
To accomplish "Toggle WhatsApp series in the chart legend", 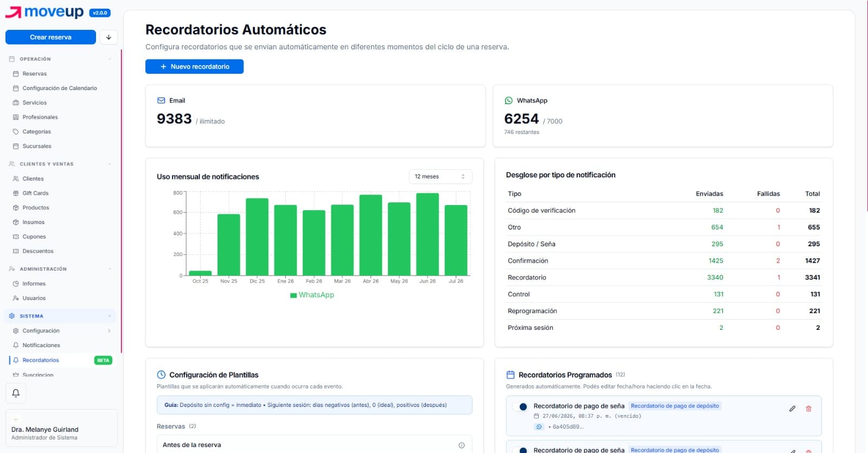I will click(312, 295).
